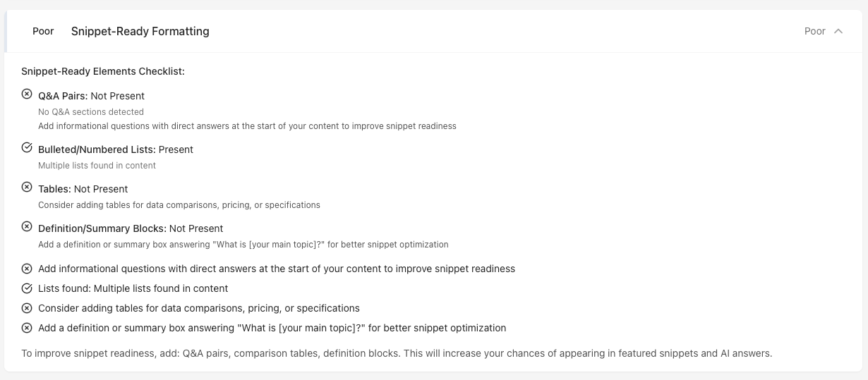Viewport: 868px width, 380px height.
Task: Select the 'Bulleted/Numbered Lists: Present' item
Action: pyautogui.click(x=116, y=149)
